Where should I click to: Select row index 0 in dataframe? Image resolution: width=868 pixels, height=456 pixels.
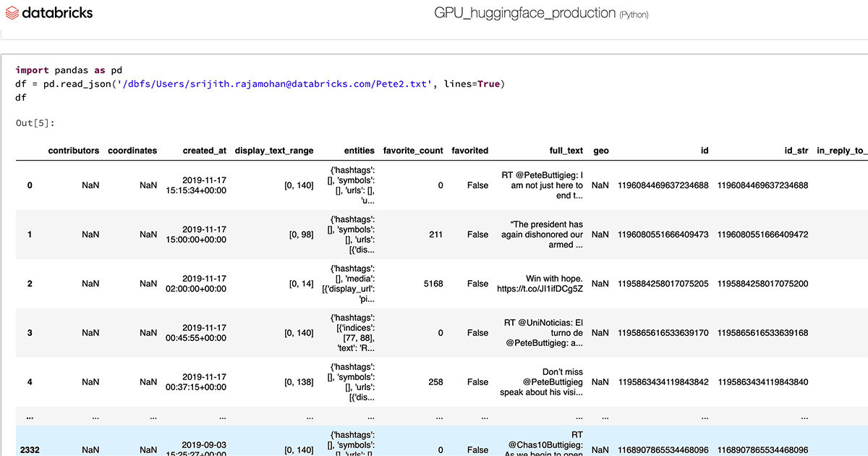(30, 185)
